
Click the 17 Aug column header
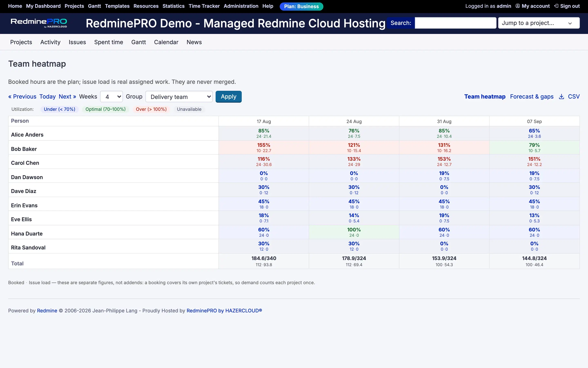coord(264,121)
